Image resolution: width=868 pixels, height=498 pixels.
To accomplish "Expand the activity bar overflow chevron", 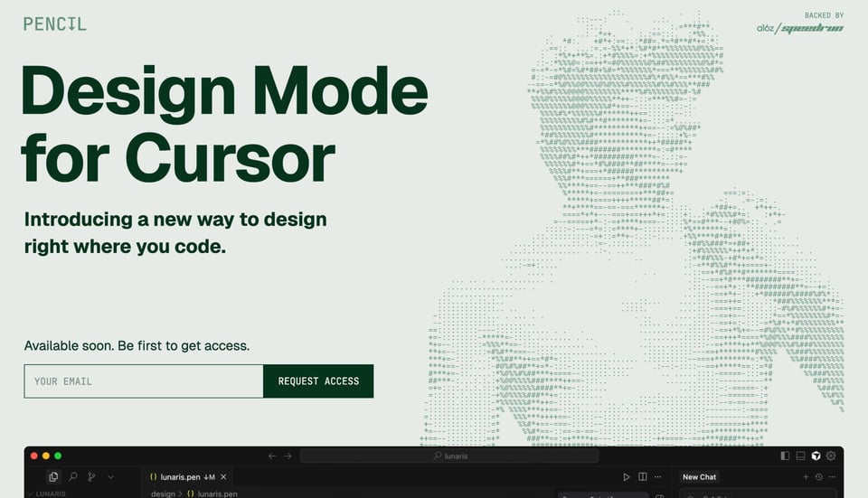I will click(110, 476).
